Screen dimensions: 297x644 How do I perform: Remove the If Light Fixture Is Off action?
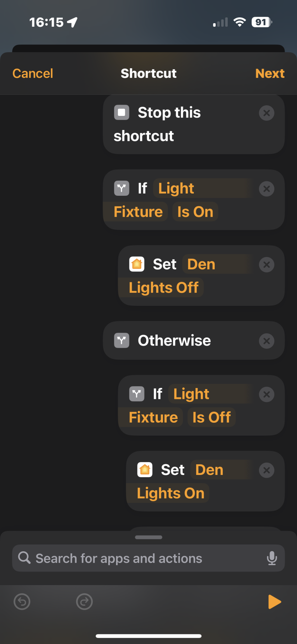point(266,394)
